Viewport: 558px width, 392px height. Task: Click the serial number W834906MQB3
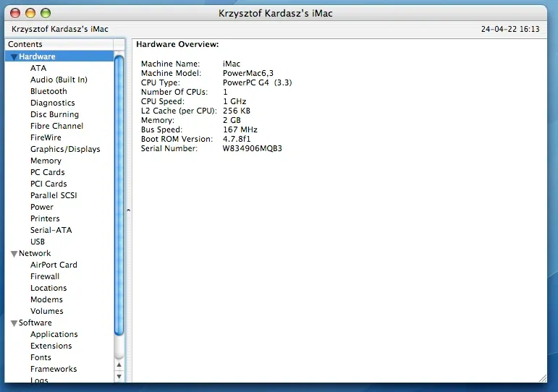point(253,148)
